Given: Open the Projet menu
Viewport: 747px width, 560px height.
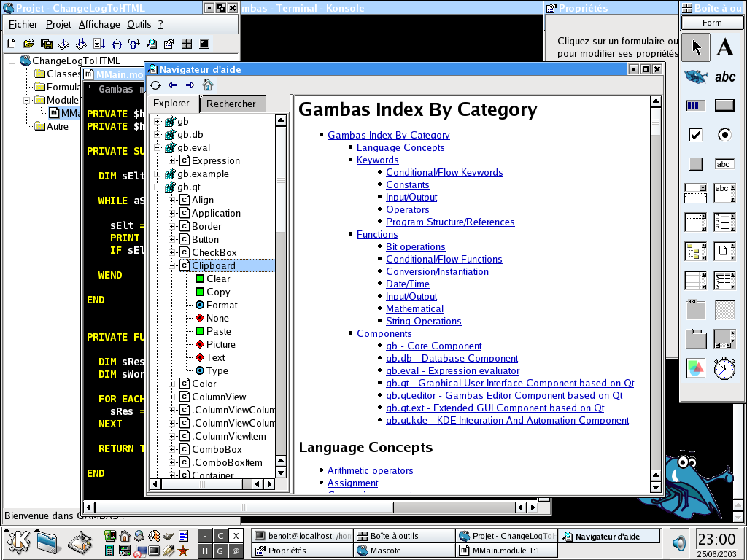Looking at the screenshot, I should tap(58, 24).
